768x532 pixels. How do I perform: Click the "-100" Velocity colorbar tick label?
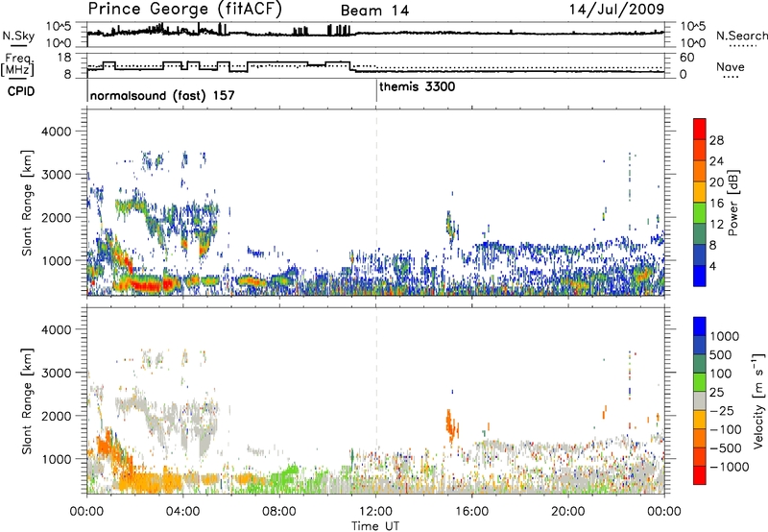tap(726, 429)
